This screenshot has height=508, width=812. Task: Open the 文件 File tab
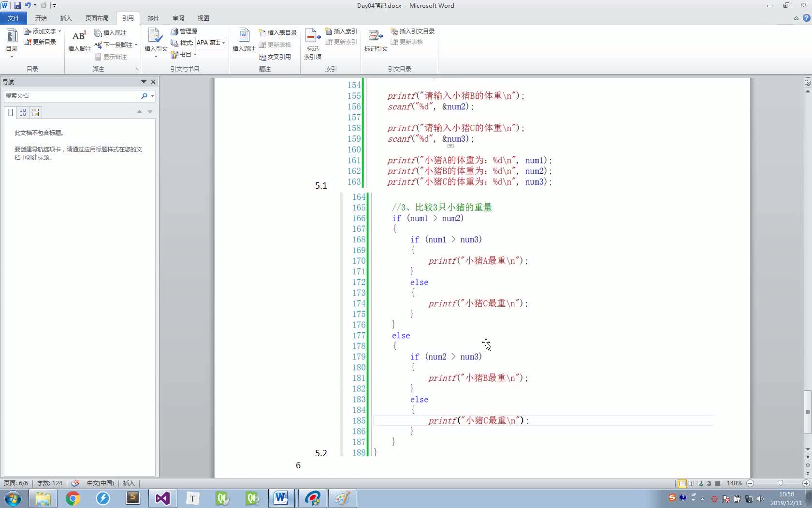(14, 18)
